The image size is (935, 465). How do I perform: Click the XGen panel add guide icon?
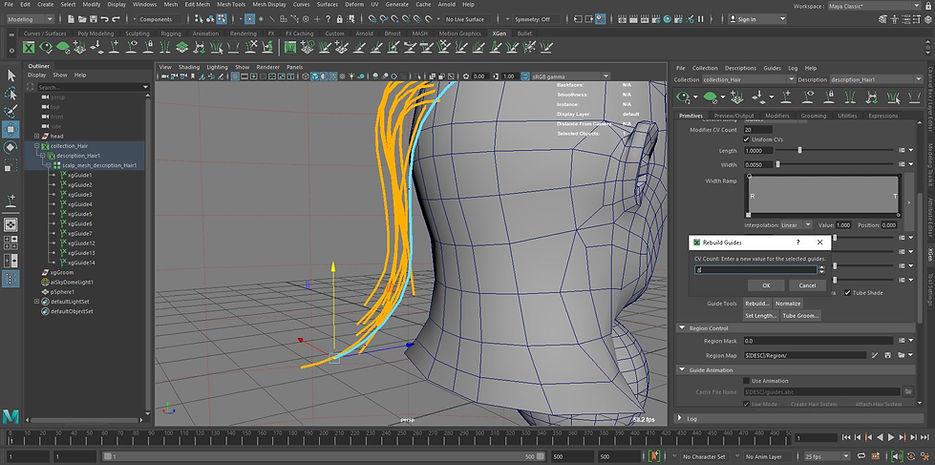point(787,97)
